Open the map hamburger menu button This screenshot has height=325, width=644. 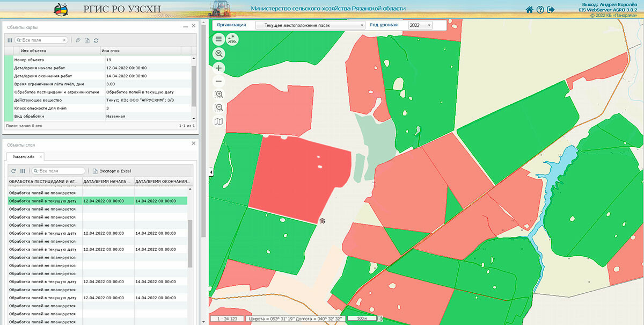pos(218,39)
